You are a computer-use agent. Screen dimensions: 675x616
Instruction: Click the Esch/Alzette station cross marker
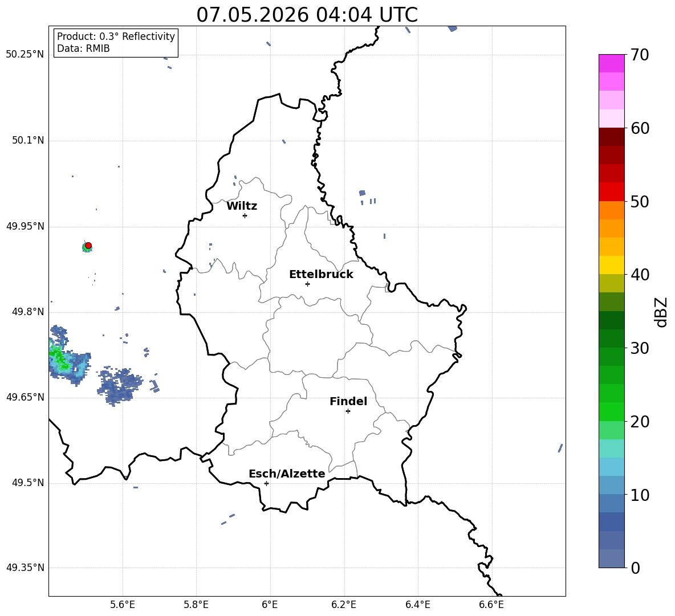pyautogui.click(x=266, y=483)
